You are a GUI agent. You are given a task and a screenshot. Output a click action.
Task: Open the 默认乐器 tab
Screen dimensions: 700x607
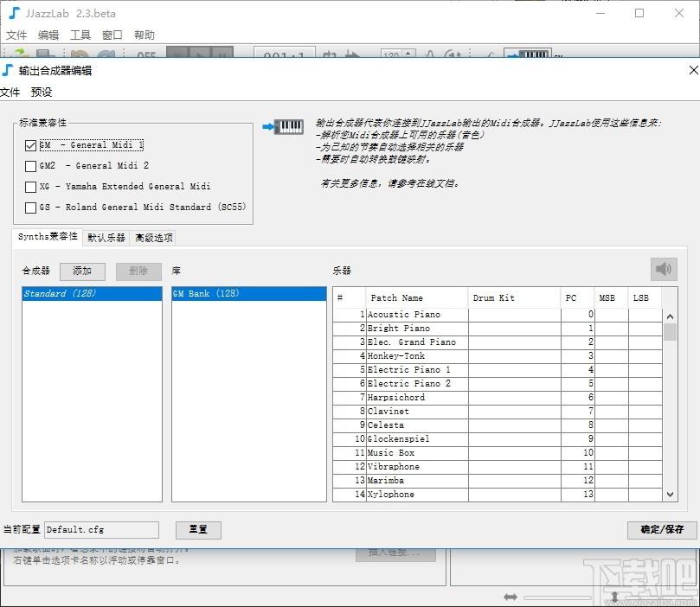pyautogui.click(x=106, y=238)
